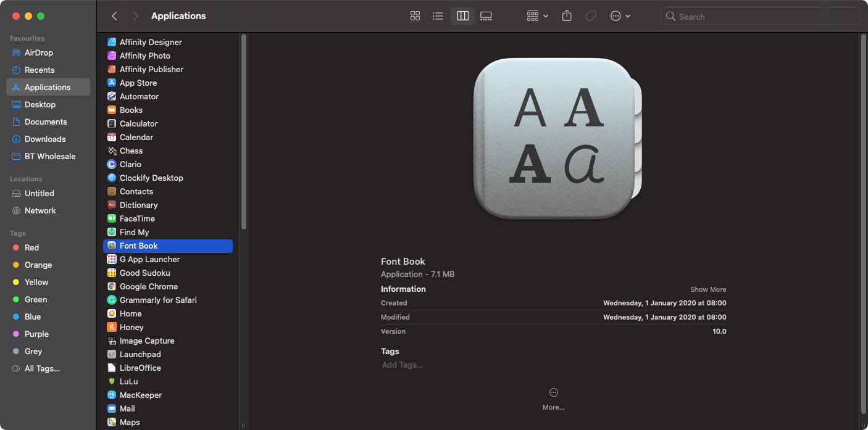
Task: Select the Image Capture row
Action: tap(168, 341)
